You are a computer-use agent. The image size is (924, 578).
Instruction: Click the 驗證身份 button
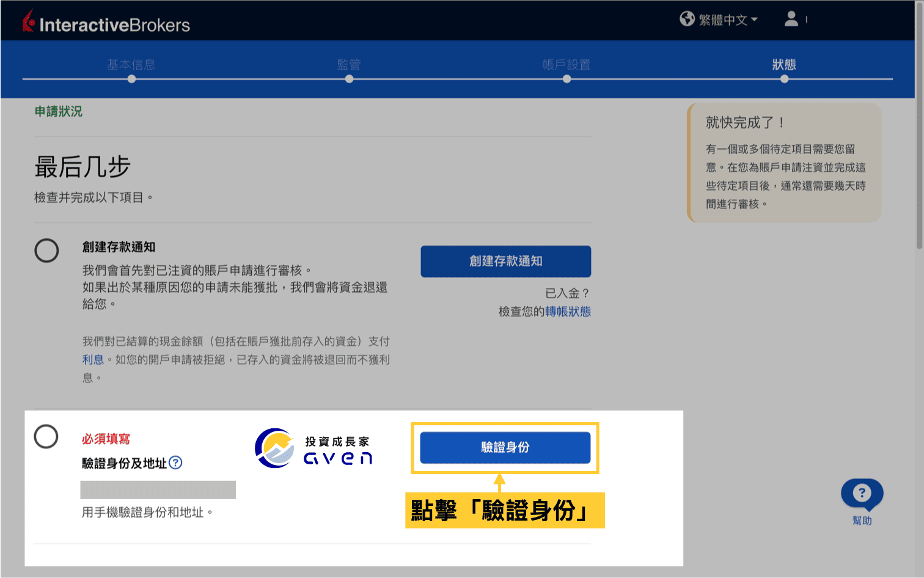pyautogui.click(x=505, y=447)
